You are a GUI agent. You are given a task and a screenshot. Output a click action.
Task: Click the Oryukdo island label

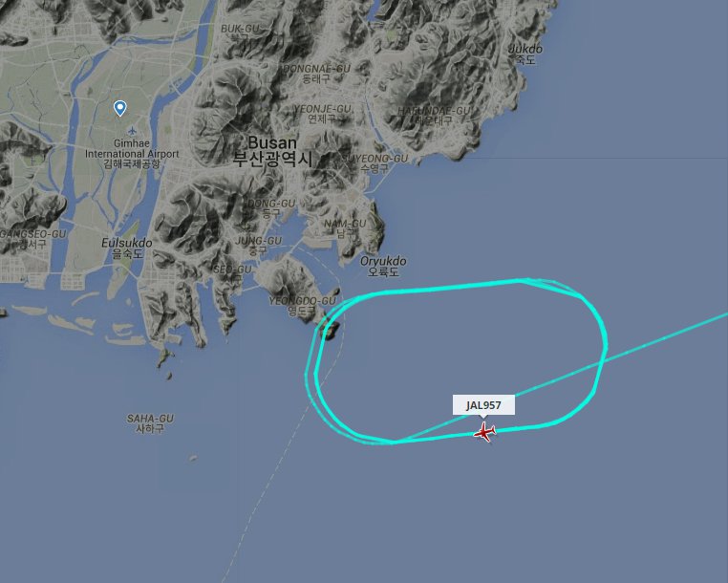coord(383,267)
